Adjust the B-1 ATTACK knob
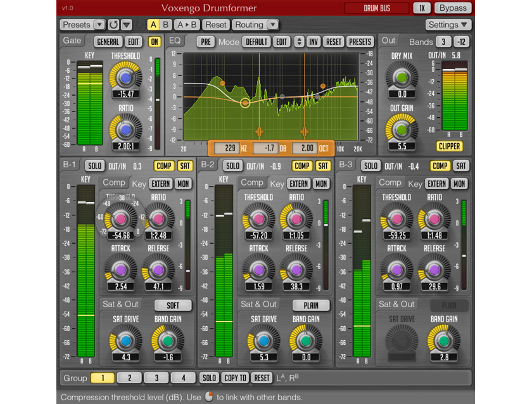Image resolution: width=532 pixels, height=404 pixels. pos(121,270)
